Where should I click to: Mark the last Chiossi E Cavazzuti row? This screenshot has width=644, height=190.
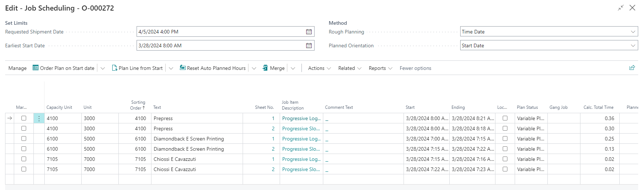pyautogui.click(x=24, y=169)
